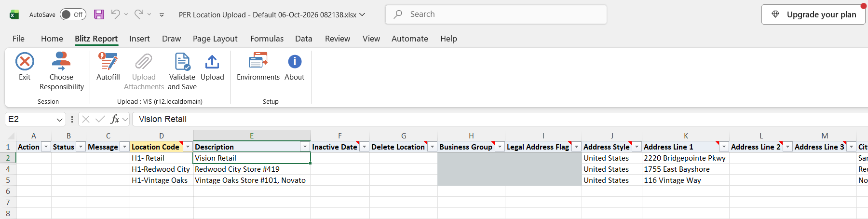Viewport: 868px width, 219px height.
Task: Click the Upload arrow icon
Action: pos(212,62)
